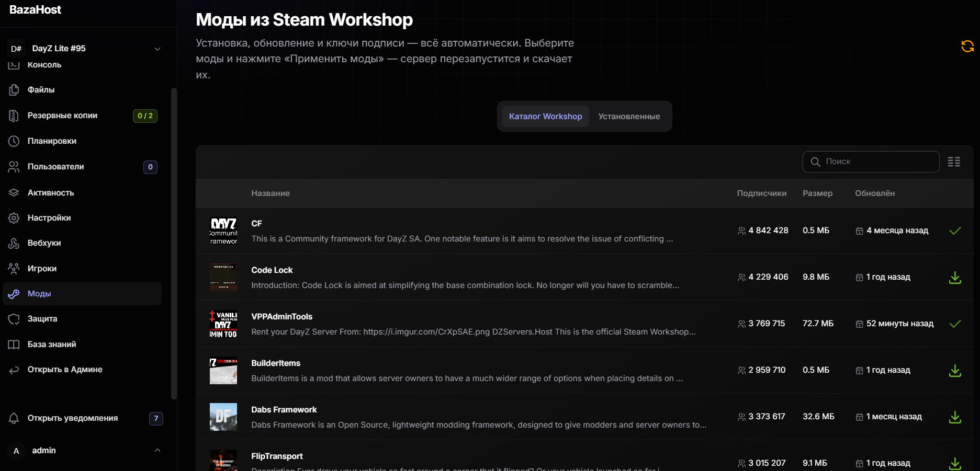Viewport: 980px width, 471px height.
Task: Sort by Подписчики column header
Action: click(x=761, y=193)
